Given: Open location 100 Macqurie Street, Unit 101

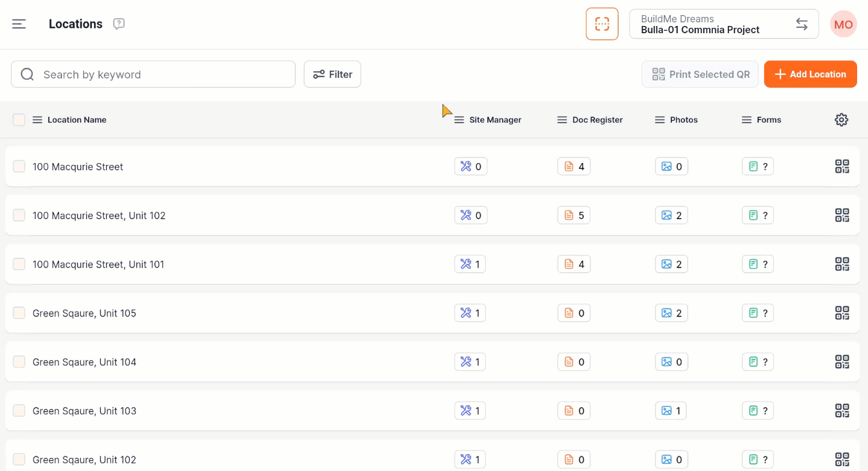Looking at the screenshot, I should (x=98, y=264).
